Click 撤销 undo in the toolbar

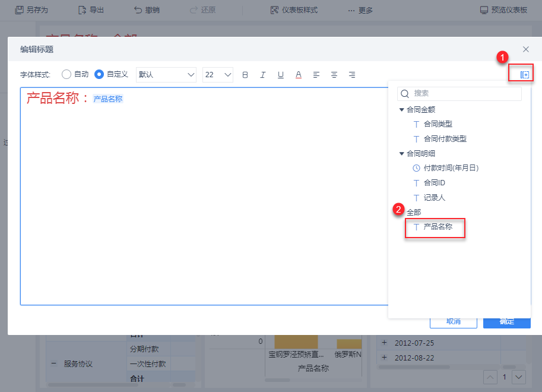pos(147,10)
